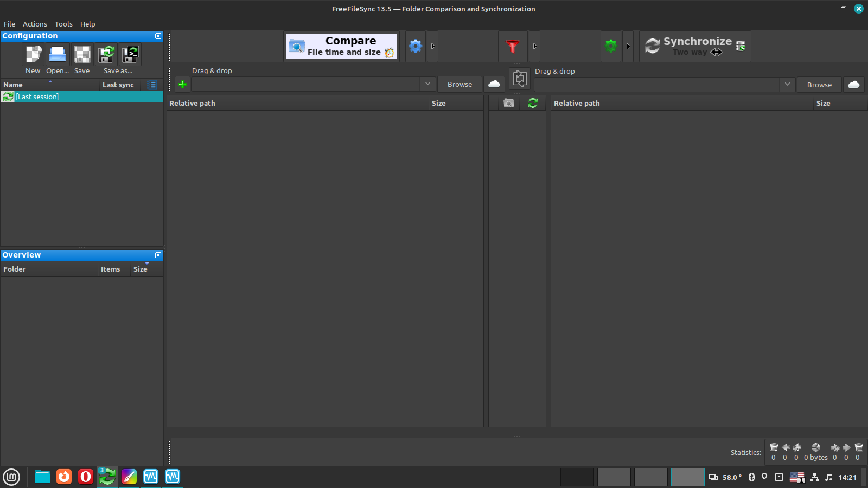Screen dimensions: 868x488
Task: Open the log column options icon beside Last sync
Action: click(152, 85)
